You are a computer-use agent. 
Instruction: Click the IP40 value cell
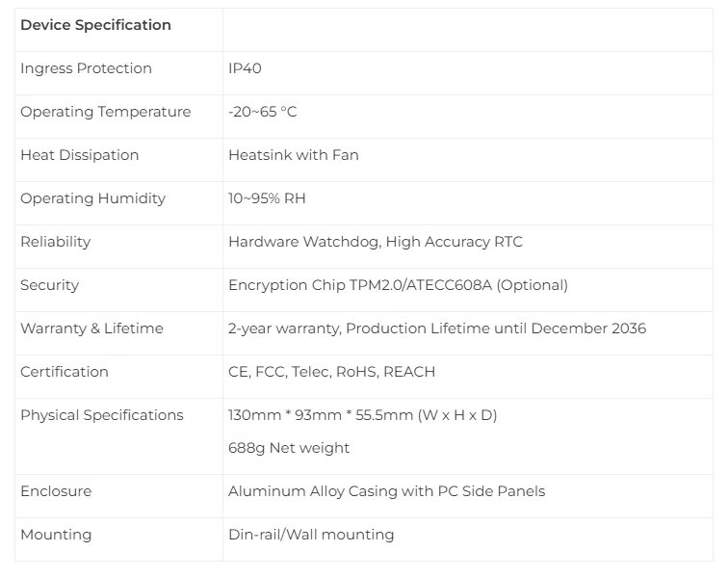coord(245,68)
